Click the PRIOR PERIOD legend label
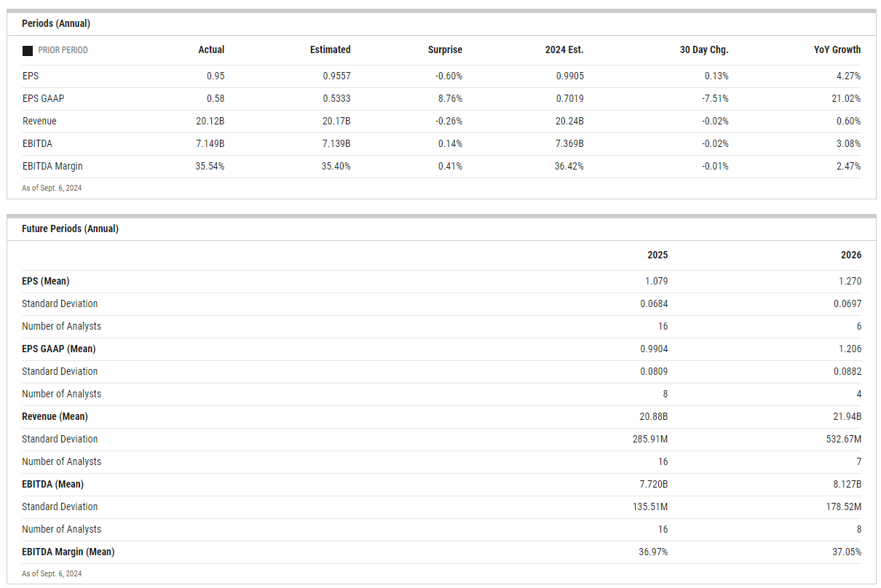 coord(63,50)
